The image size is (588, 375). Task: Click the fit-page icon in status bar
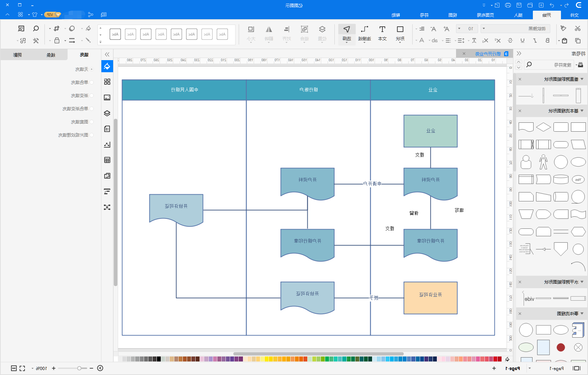[x=14, y=368]
